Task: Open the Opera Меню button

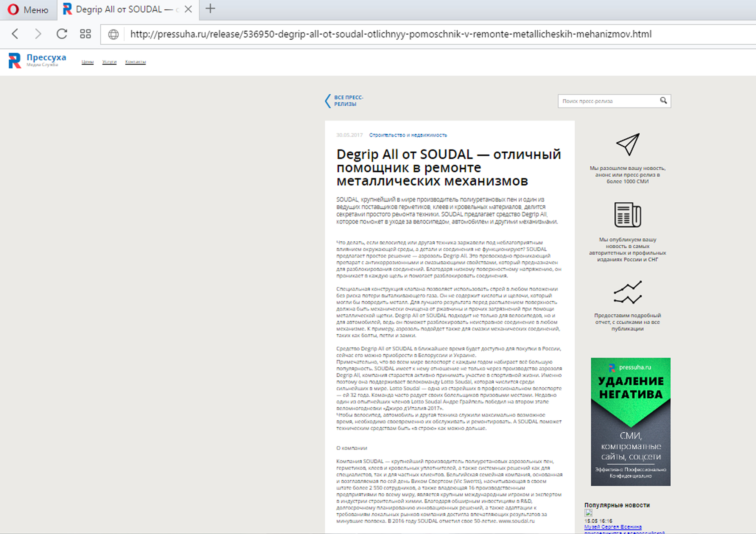Action: pos(28,10)
